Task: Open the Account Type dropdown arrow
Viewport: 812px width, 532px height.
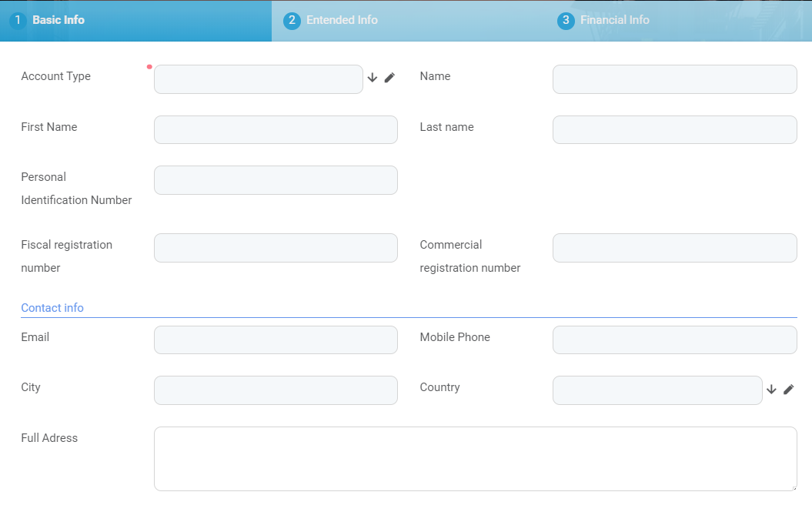Action: [373, 78]
